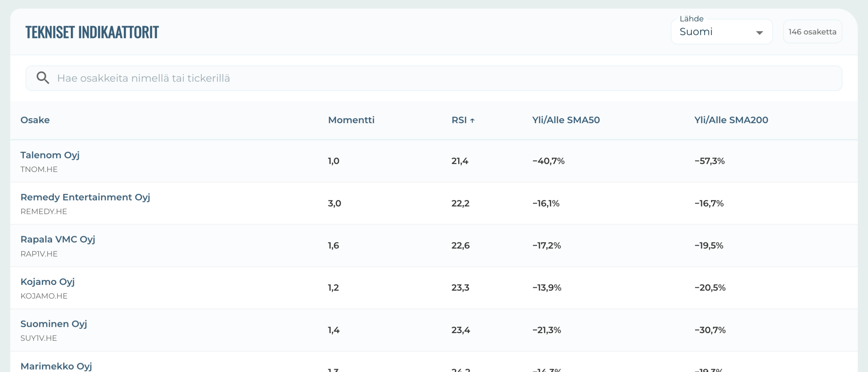Click the REMEDY.HE ticker text
This screenshot has width=868, height=372.
click(44, 212)
